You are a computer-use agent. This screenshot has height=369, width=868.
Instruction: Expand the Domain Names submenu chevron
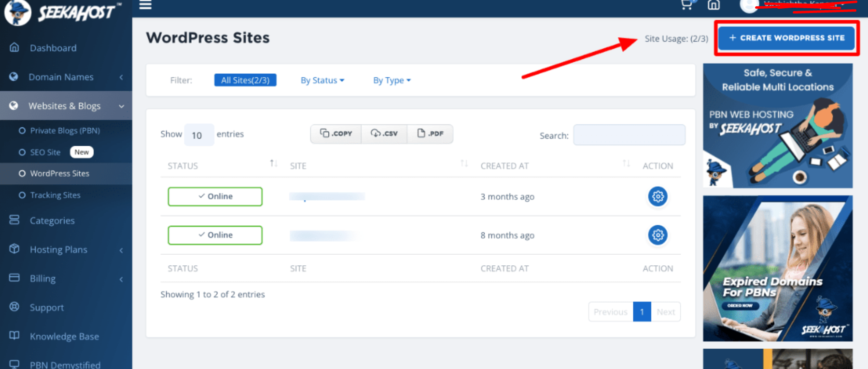pos(121,77)
